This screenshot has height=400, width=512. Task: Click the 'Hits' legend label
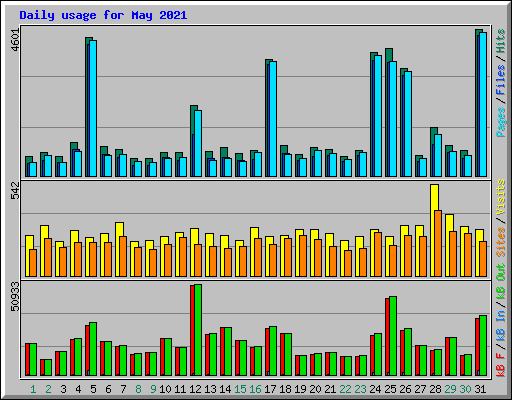pyautogui.click(x=501, y=41)
